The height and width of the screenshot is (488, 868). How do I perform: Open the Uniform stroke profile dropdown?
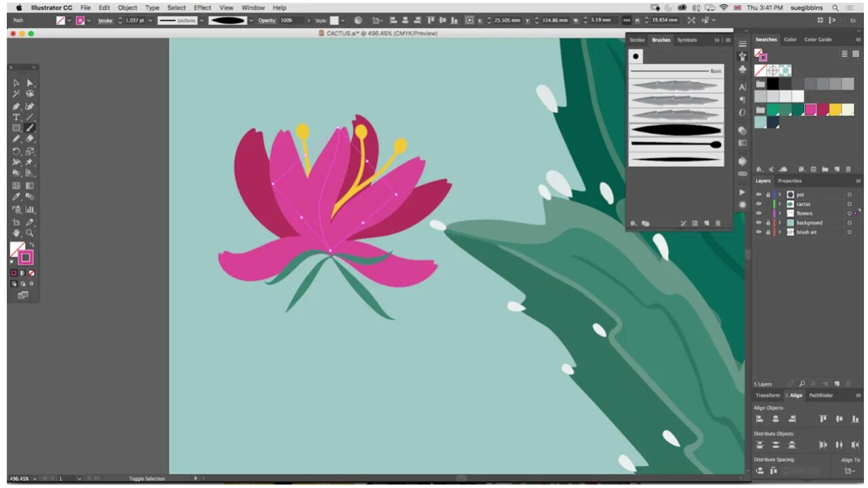coord(202,20)
